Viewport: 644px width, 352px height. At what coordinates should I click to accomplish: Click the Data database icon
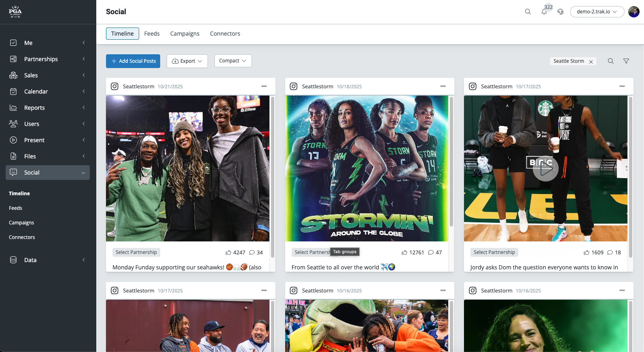click(x=13, y=260)
